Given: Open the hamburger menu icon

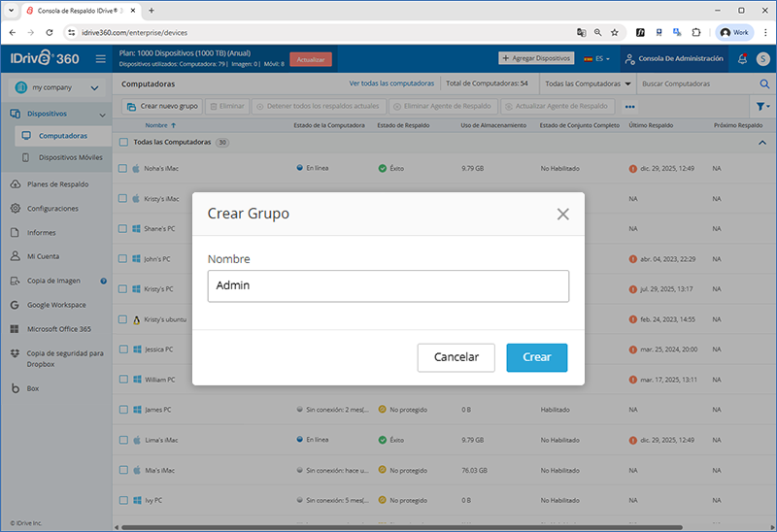Looking at the screenshot, I should click(x=101, y=59).
